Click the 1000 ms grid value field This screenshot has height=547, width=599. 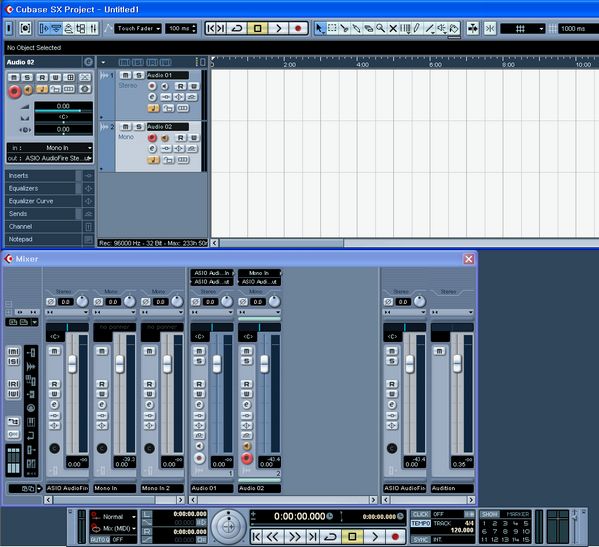578,29
